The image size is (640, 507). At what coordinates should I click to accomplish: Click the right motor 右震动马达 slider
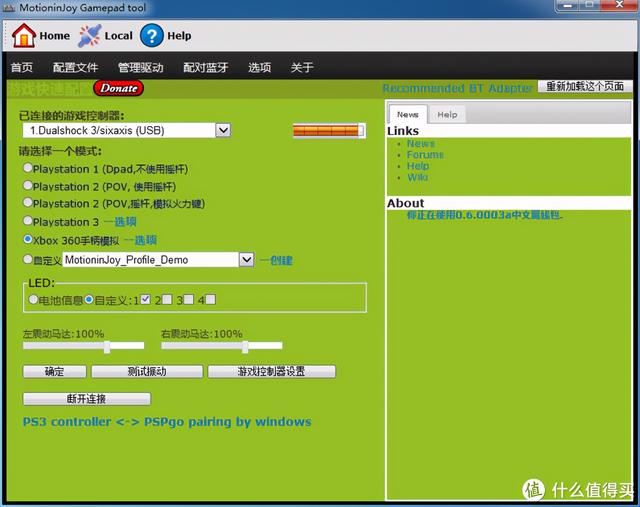click(222, 346)
